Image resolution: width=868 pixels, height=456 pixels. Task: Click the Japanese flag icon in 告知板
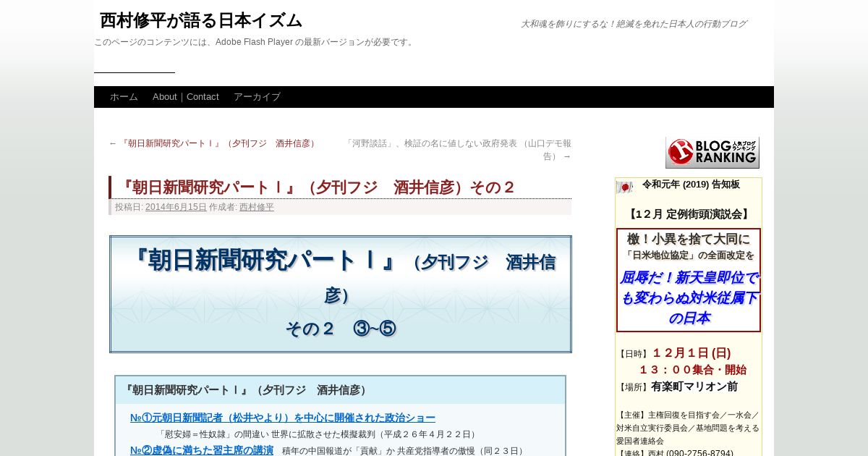pos(624,187)
